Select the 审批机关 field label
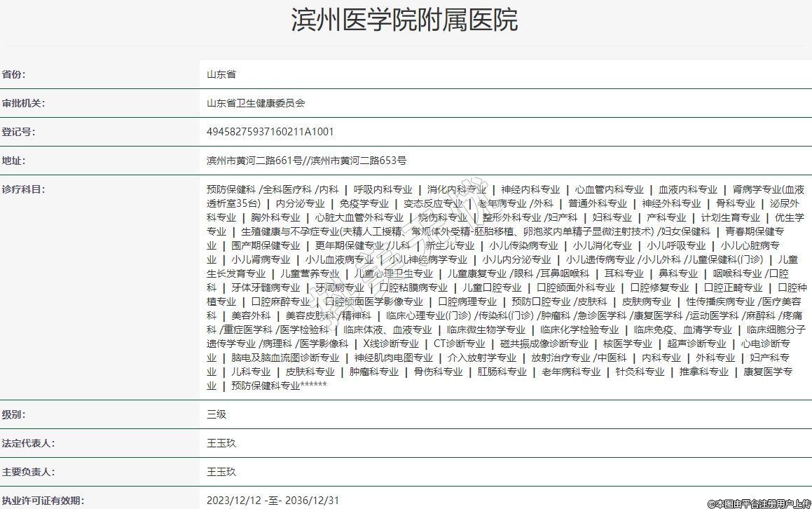The height and width of the screenshot is (509, 812). tap(23, 103)
